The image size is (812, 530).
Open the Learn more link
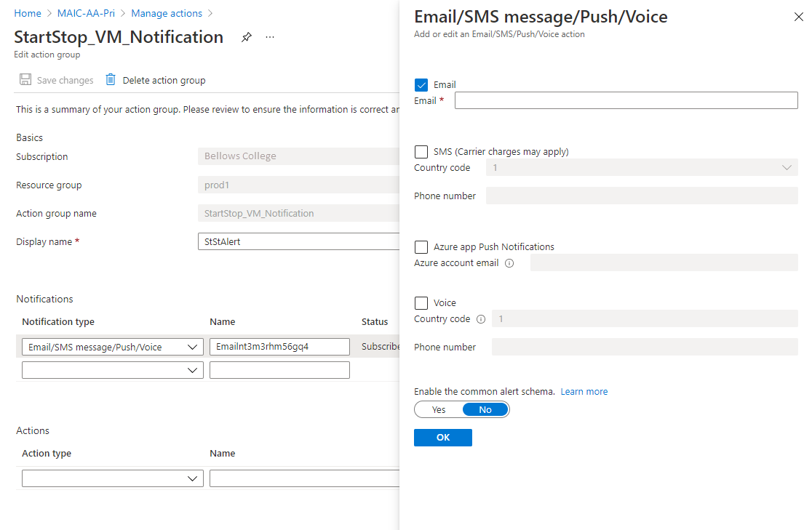[584, 391]
